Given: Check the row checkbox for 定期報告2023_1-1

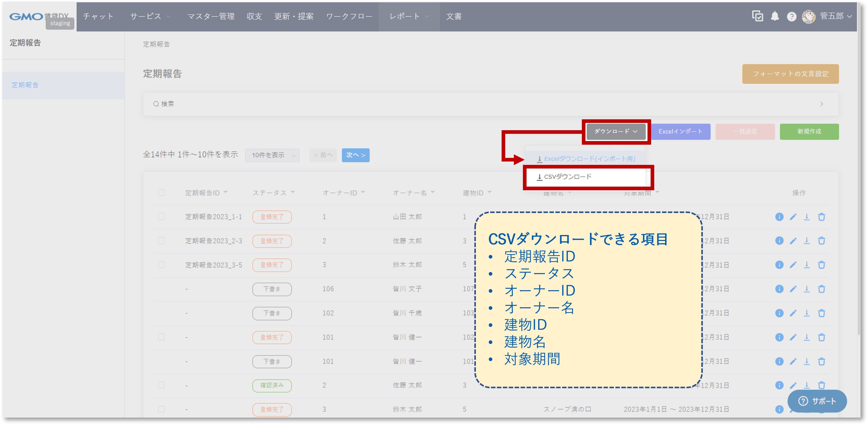Looking at the screenshot, I should (161, 217).
